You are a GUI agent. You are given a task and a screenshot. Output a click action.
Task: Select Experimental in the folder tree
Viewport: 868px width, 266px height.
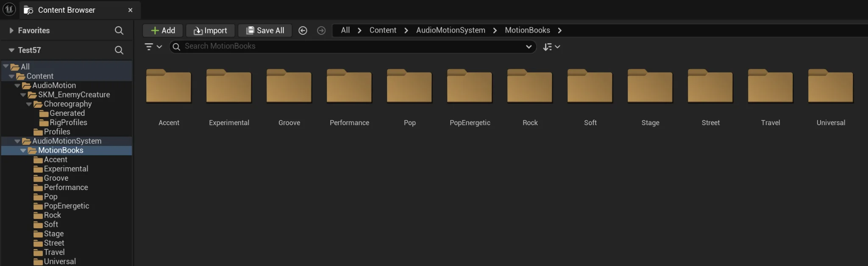66,169
